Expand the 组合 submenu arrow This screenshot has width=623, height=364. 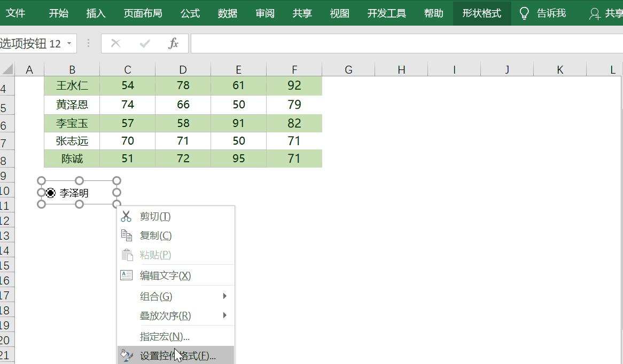(225, 295)
